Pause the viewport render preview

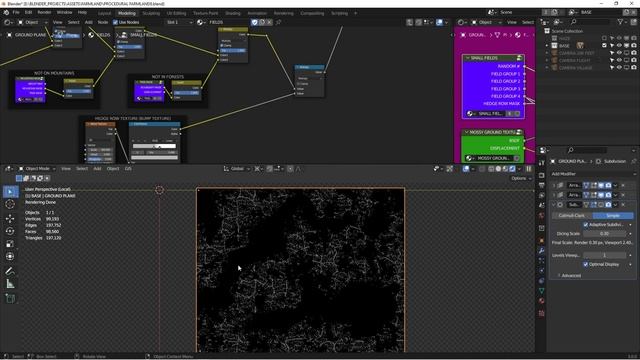coord(529,169)
